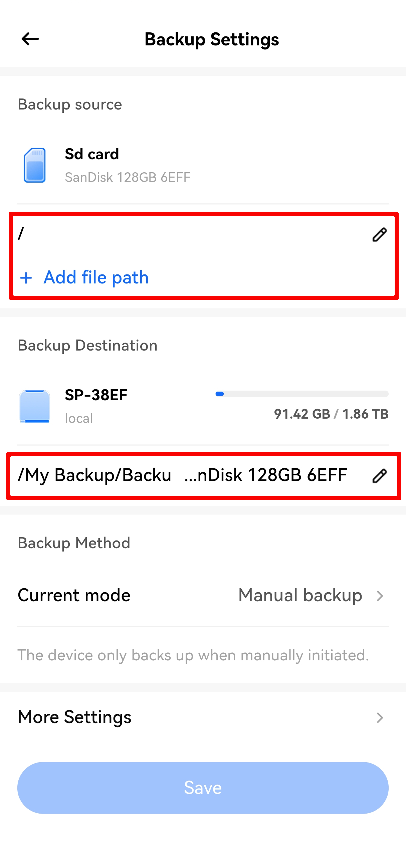This screenshot has height=868, width=406.
Task: Expand Current mode using its chevron arrow
Action: tap(380, 596)
